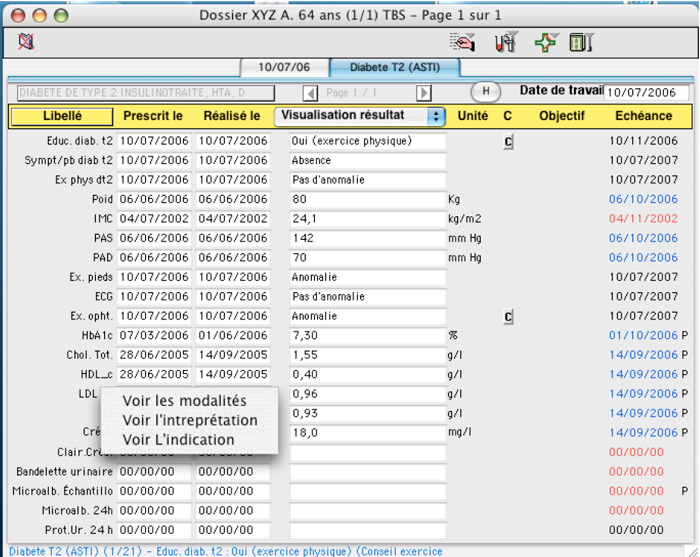Click Prot.Ur. 24 h prescrit date field
Viewport: 700px width, 557px height.
(154, 530)
